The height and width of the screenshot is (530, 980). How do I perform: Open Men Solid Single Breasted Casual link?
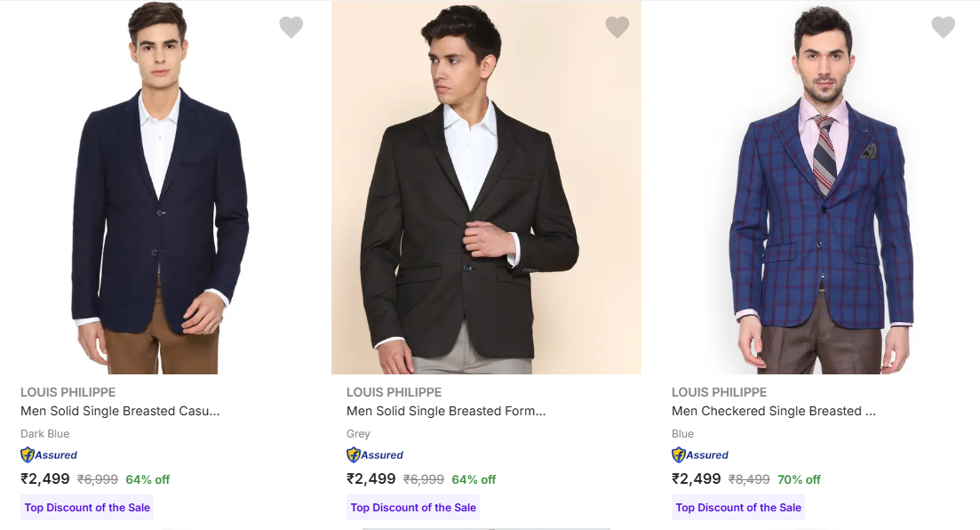click(x=120, y=411)
